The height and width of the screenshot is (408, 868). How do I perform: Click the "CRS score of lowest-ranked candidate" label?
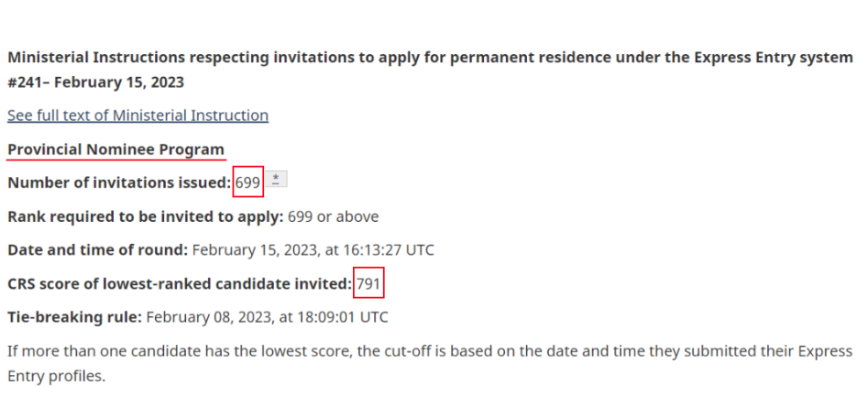point(179,284)
